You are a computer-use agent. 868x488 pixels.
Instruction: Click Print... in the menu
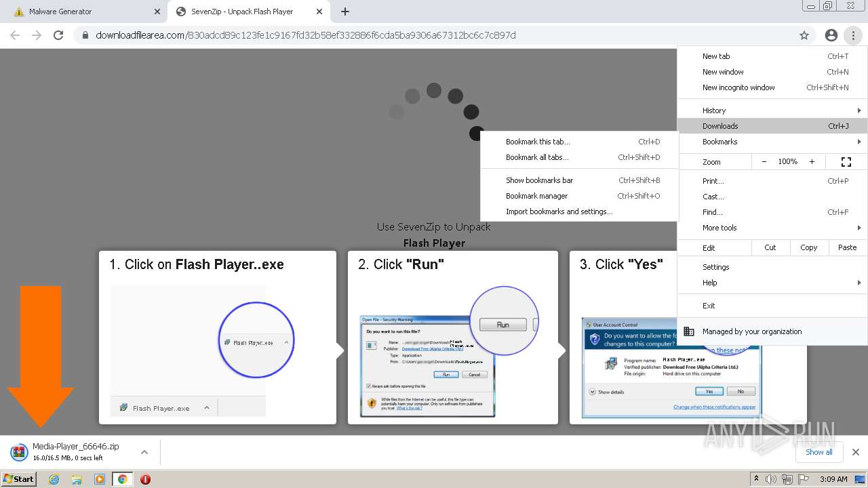click(772, 181)
